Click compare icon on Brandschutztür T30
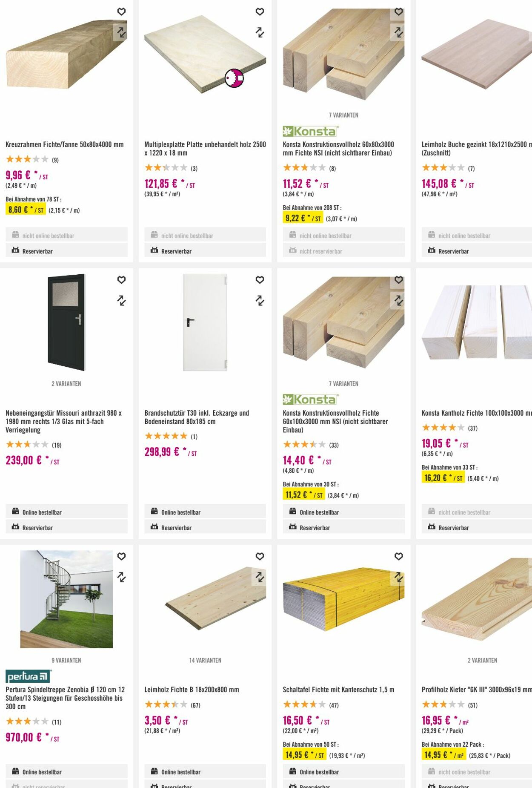The width and height of the screenshot is (532, 788). [x=260, y=301]
